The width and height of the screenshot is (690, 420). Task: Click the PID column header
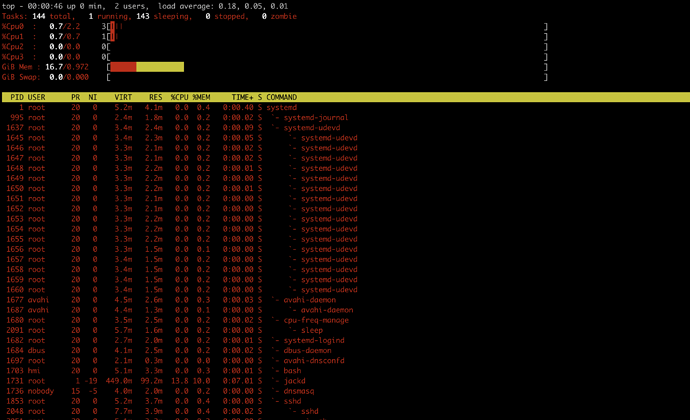(17, 97)
